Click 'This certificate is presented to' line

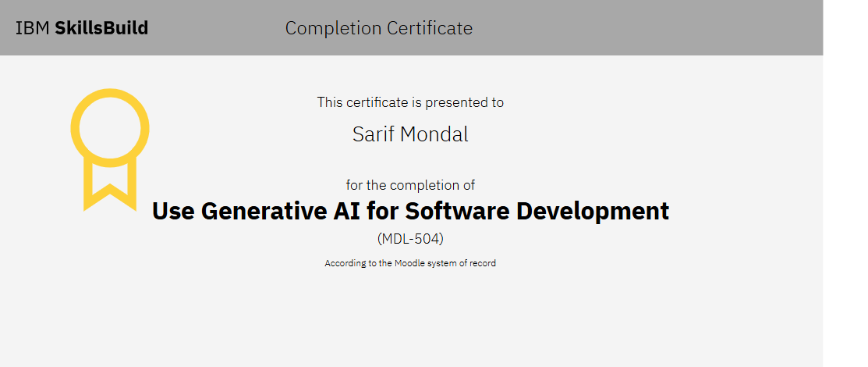pos(410,102)
